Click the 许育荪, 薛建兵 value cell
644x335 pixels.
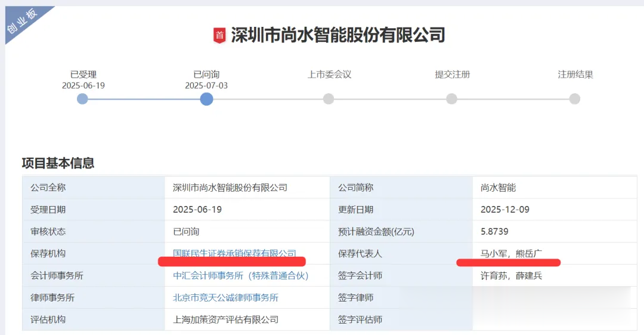pos(555,275)
